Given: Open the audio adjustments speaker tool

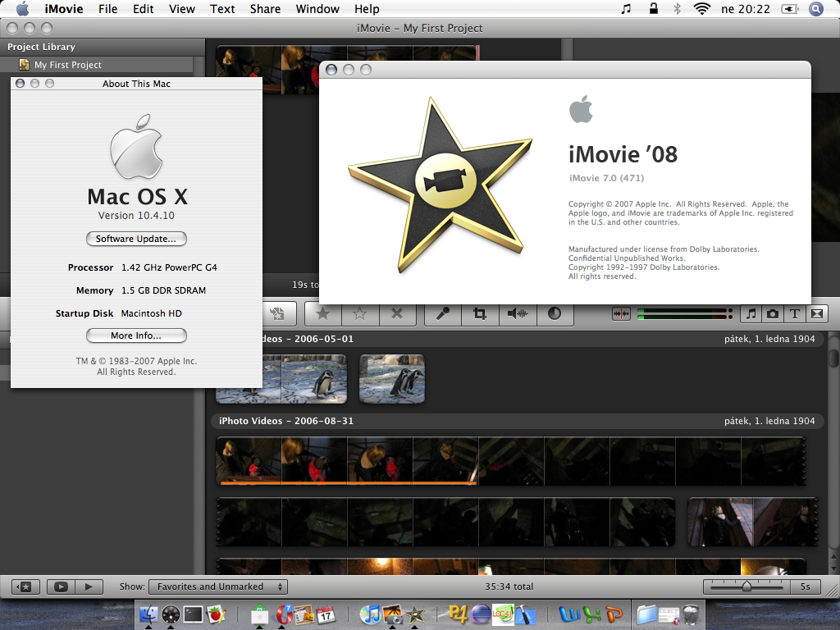Looking at the screenshot, I should coord(518,313).
